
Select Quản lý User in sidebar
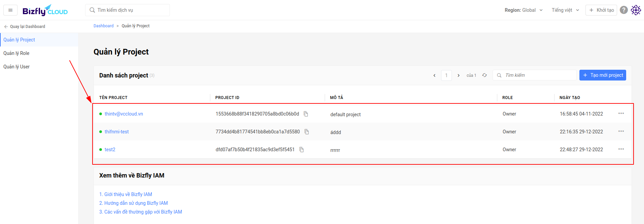pos(16,67)
